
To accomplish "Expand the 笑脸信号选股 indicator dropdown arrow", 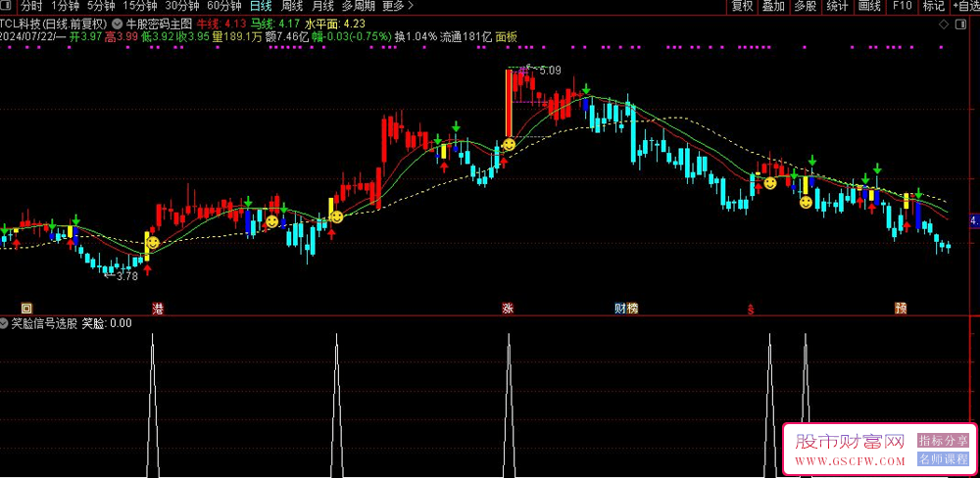I will (5, 322).
